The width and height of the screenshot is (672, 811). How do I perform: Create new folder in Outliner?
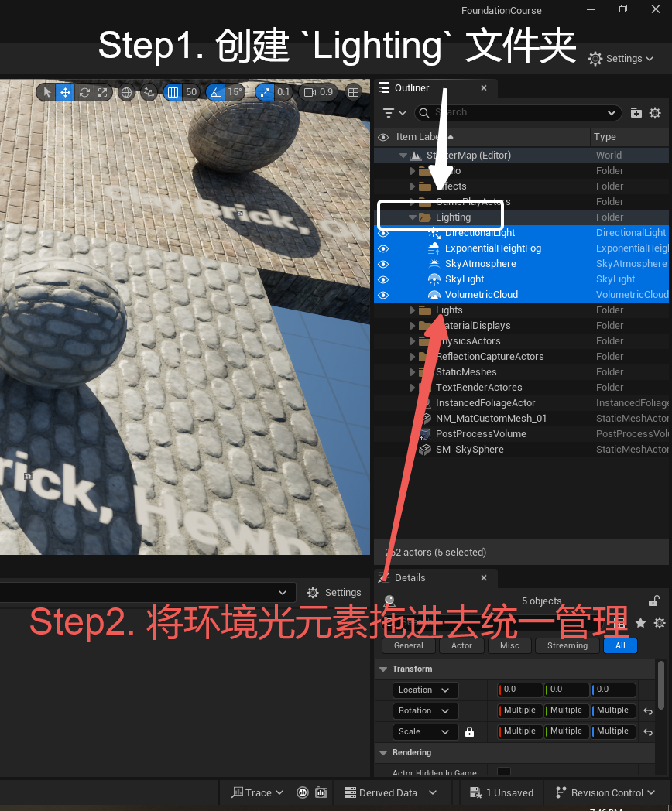coord(636,113)
